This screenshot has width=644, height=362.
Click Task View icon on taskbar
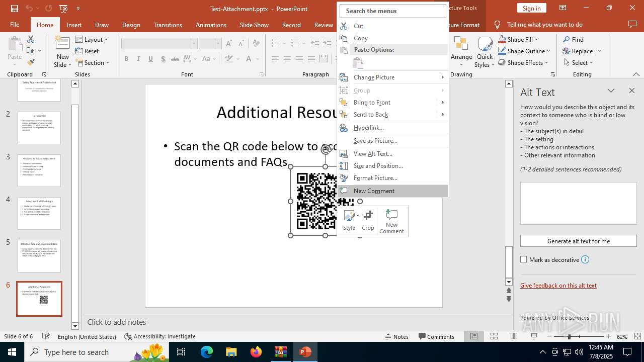pyautogui.click(x=182, y=352)
